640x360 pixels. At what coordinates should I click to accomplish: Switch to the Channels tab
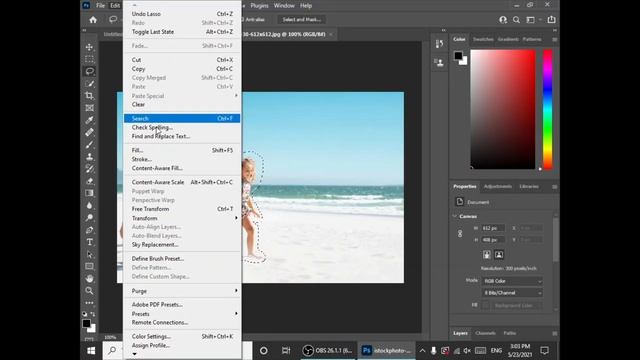tap(485, 333)
